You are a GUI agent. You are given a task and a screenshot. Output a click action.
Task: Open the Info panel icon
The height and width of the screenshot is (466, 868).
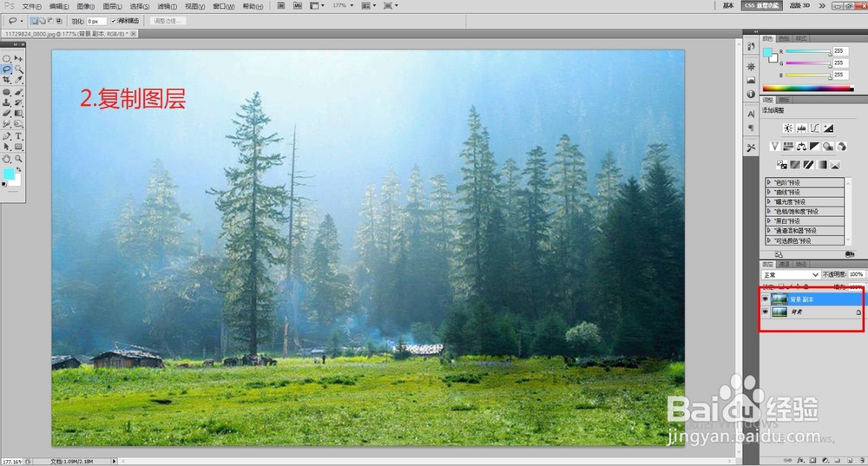(751, 94)
